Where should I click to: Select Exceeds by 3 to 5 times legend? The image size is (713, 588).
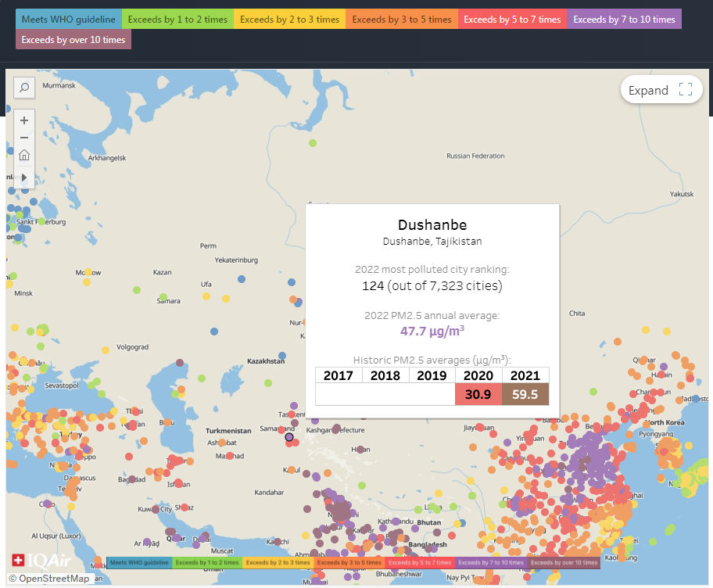402,19
